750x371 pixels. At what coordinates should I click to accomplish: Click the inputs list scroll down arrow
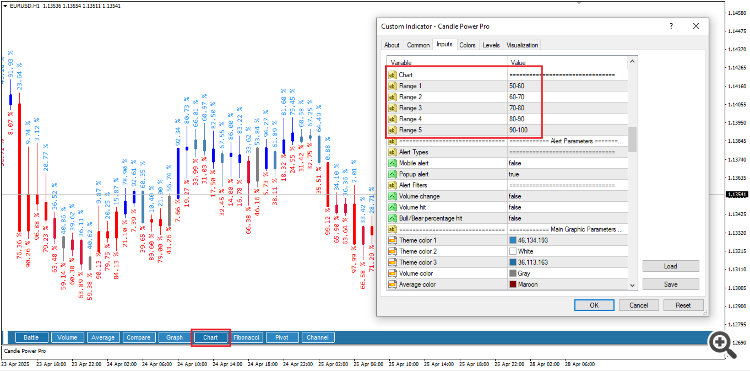click(632, 285)
